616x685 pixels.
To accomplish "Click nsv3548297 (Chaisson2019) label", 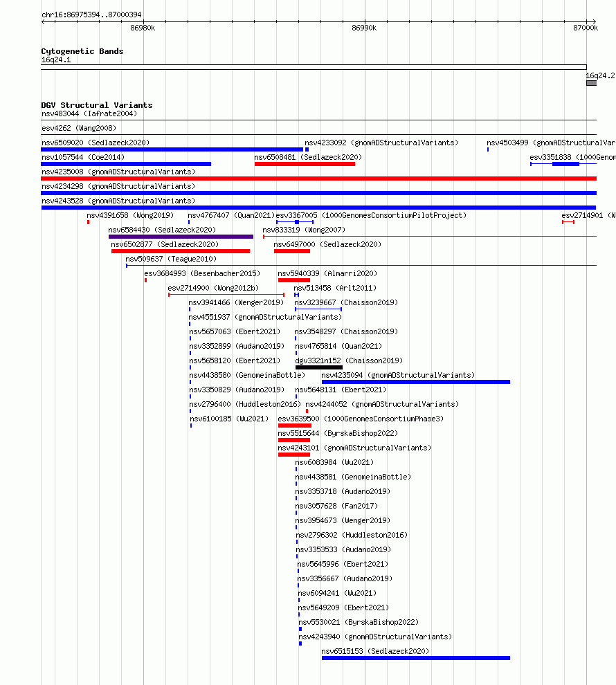I will (346, 331).
